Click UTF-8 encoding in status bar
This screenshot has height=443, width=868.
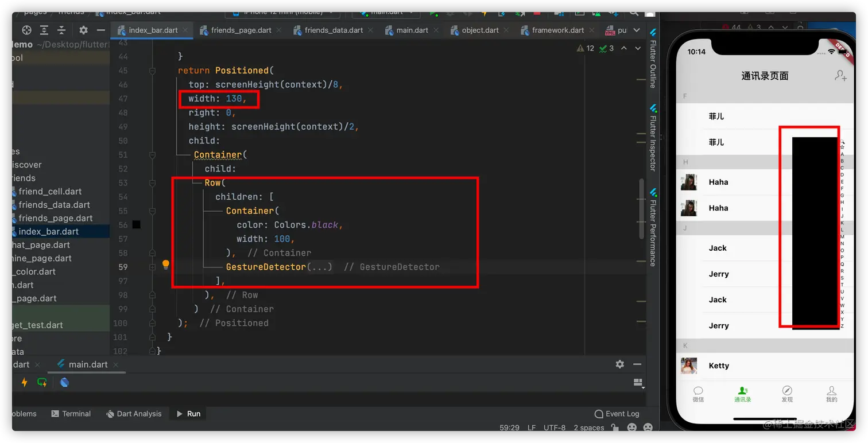554,428
